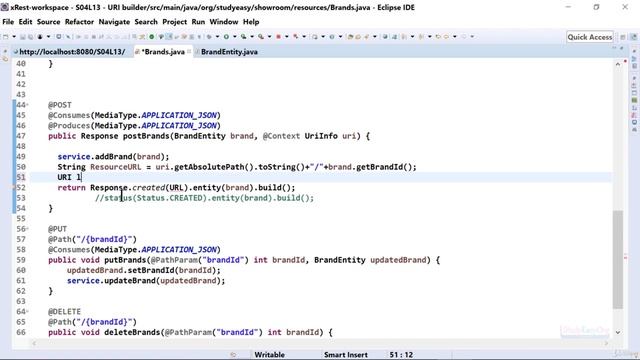This screenshot has width=640, height=360.
Task: Click the horizontal scrollbar left arrow
Action: pyautogui.click(x=34, y=343)
